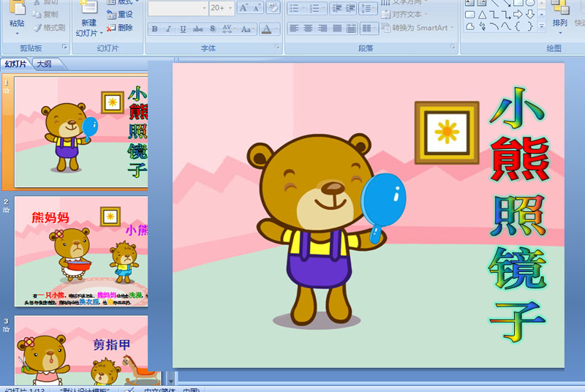585x392 pixels.
Task: Select the triangle shape
Action: 483,15
